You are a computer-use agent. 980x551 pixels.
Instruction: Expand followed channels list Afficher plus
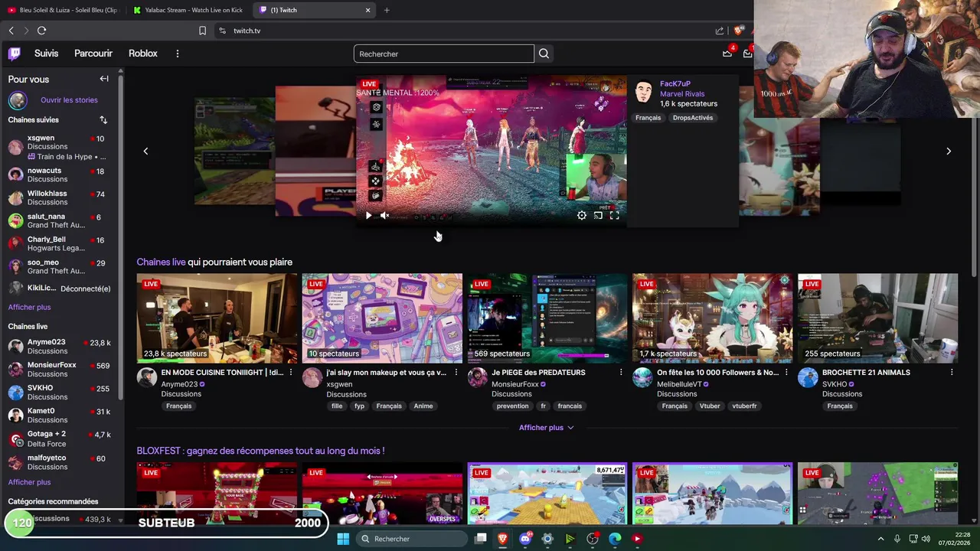(x=29, y=307)
